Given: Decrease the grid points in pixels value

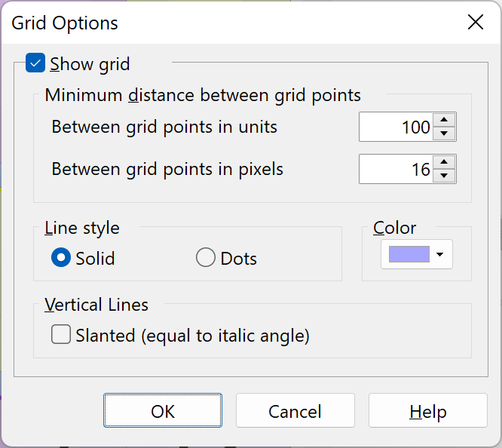Looking at the screenshot, I should (x=444, y=176).
